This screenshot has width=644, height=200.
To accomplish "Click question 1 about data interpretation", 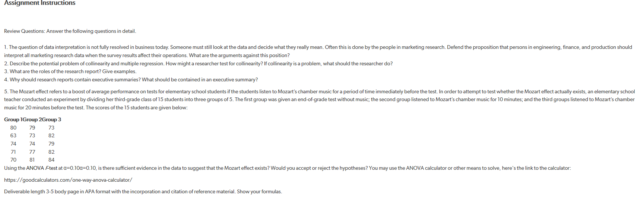I will tap(318, 51).
